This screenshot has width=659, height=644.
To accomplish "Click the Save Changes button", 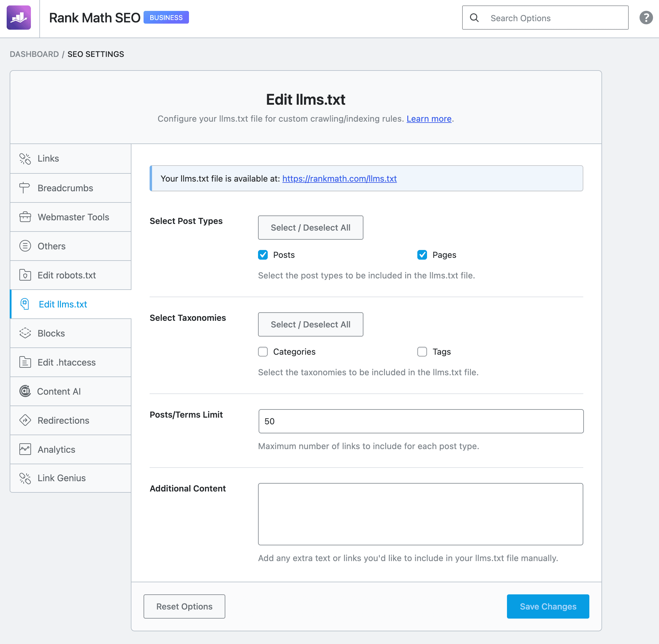I will [548, 606].
